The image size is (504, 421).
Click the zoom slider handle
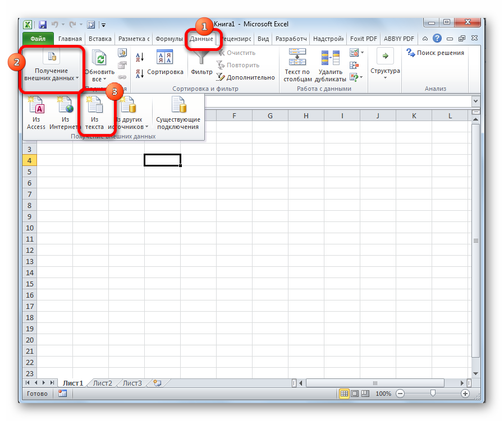coord(433,394)
